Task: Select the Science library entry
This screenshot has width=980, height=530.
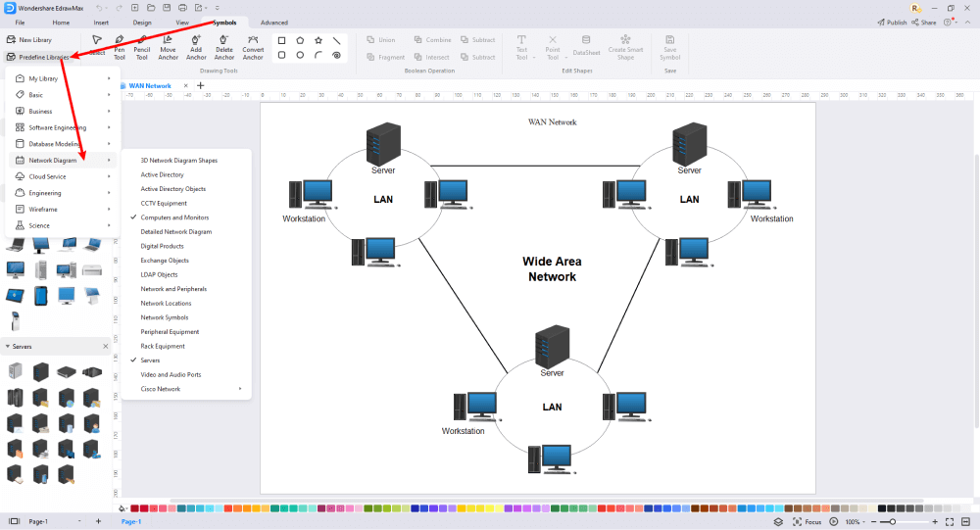Action: [63, 225]
